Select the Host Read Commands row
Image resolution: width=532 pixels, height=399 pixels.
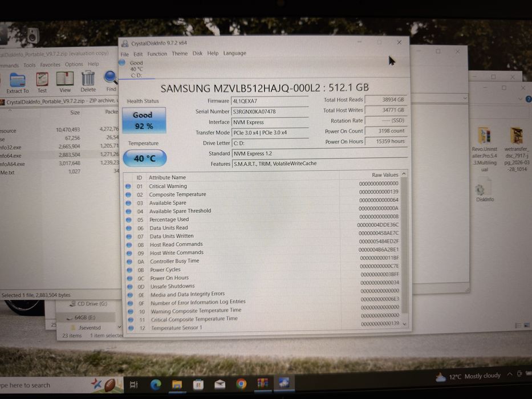(263, 243)
